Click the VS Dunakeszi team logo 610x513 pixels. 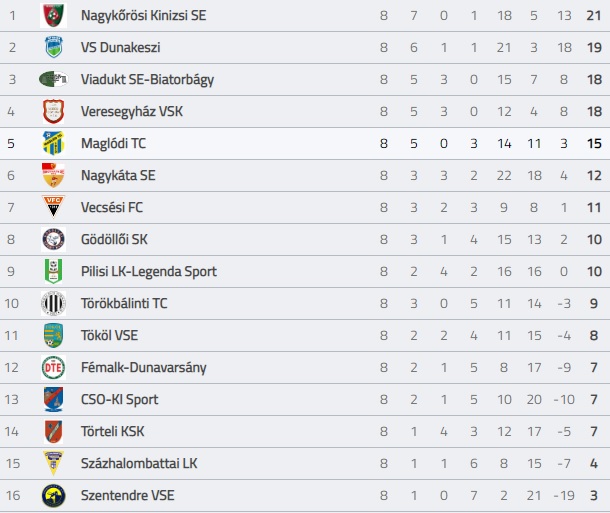(x=53, y=47)
